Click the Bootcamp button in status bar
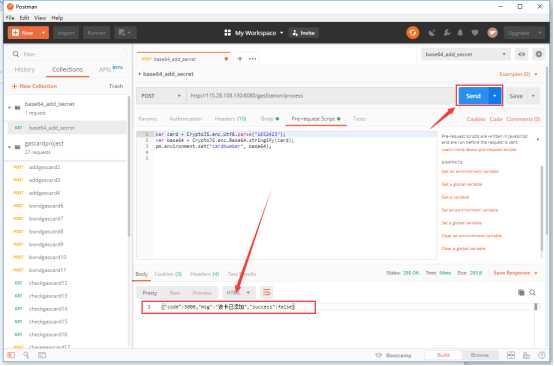 (x=394, y=355)
